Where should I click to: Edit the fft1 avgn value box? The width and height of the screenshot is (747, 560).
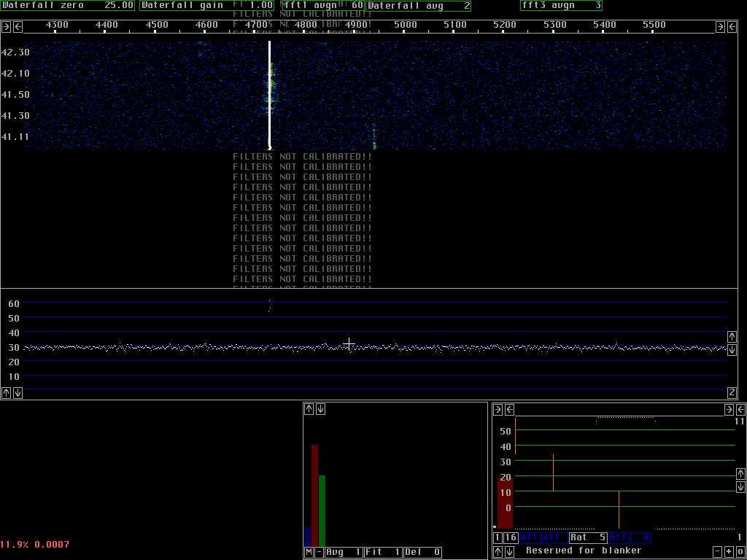pos(323,6)
